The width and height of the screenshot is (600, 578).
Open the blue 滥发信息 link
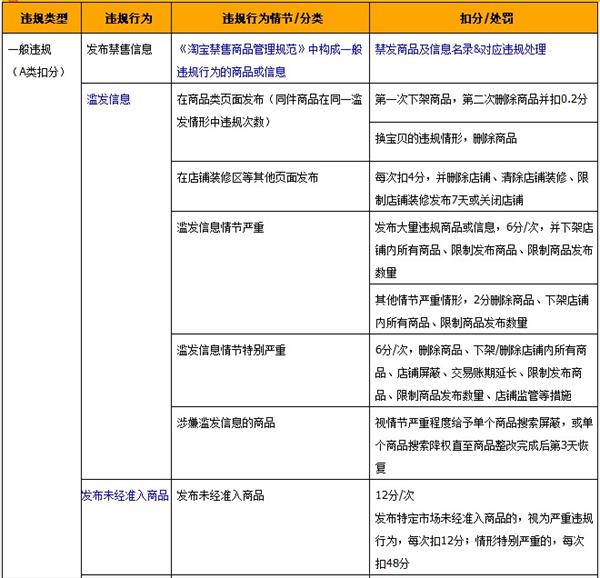click(x=110, y=99)
